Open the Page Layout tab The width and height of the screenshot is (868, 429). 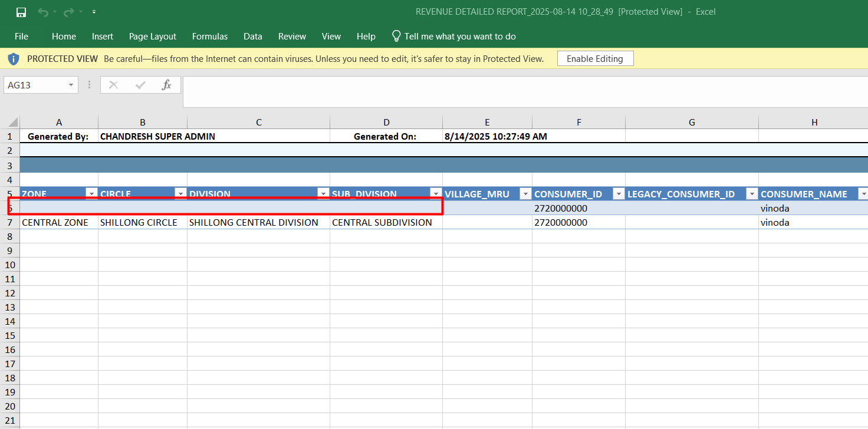152,37
